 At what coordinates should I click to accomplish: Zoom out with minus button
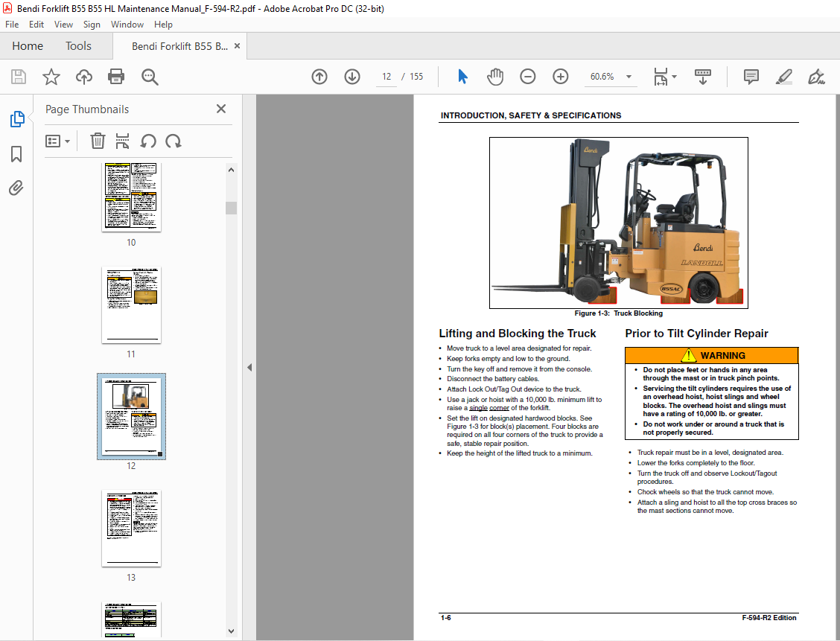pos(528,77)
